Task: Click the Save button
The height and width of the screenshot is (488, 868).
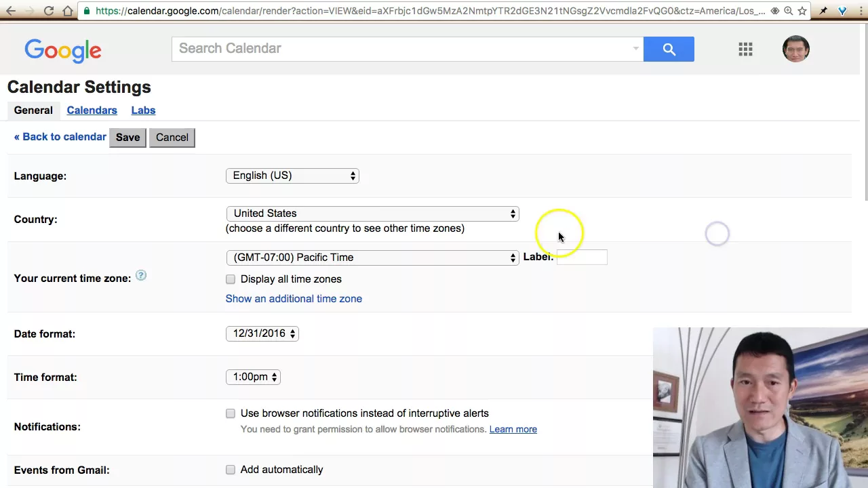Action: click(x=127, y=138)
